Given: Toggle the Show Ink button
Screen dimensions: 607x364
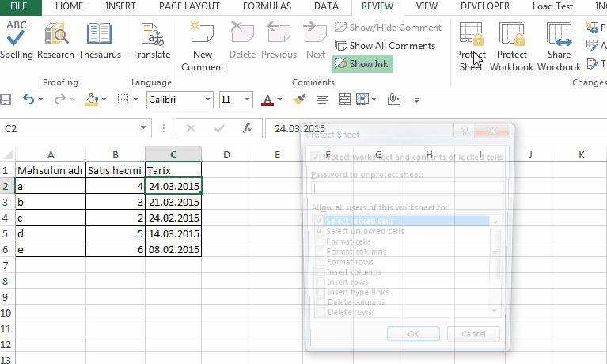Looking at the screenshot, I should pyautogui.click(x=362, y=64).
